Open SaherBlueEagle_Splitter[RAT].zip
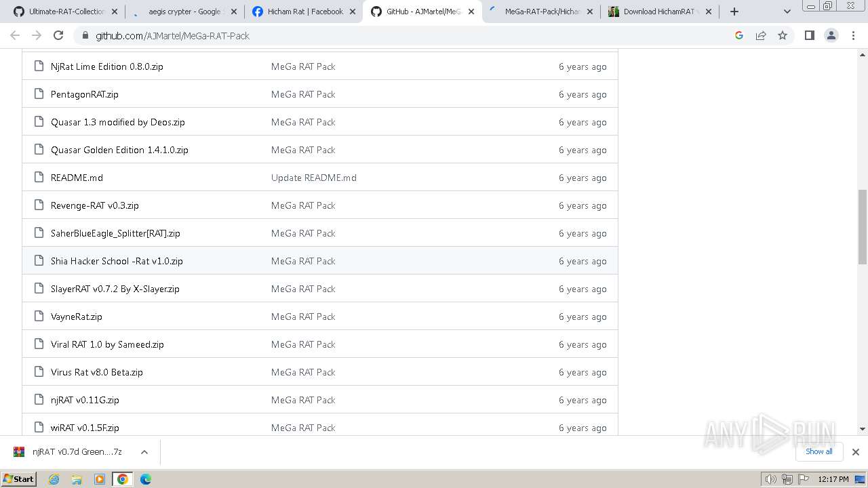This screenshot has height=488, width=868. (115, 233)
